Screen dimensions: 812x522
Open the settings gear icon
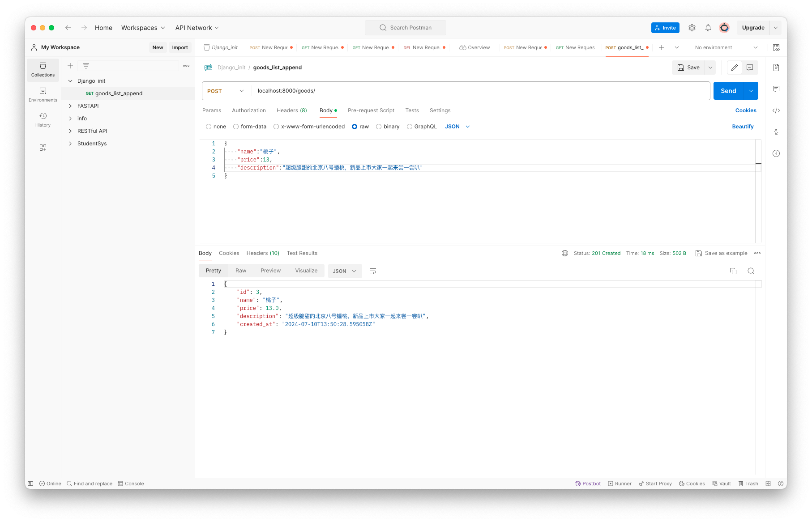tap(692, 28)
